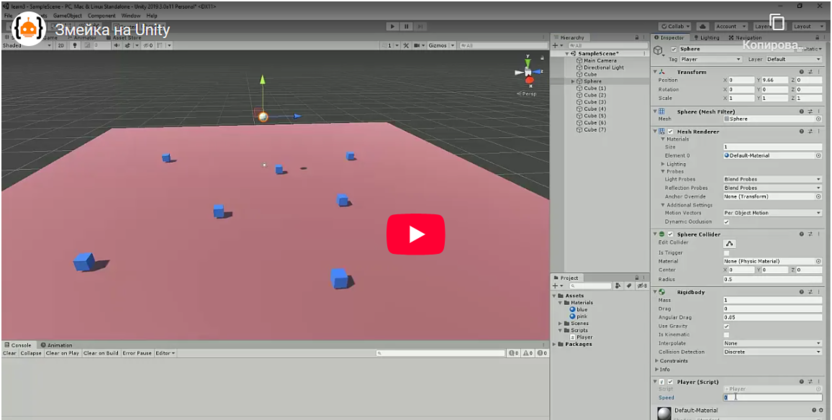Open the Account dropdown

tap(730, 27)
